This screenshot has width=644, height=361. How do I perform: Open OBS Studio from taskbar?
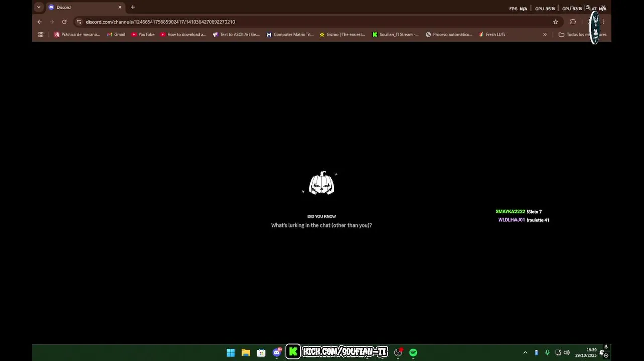pos(398,353)
